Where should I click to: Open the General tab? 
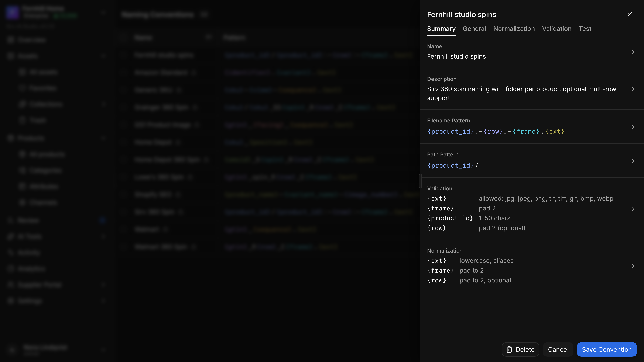point(474,29)
